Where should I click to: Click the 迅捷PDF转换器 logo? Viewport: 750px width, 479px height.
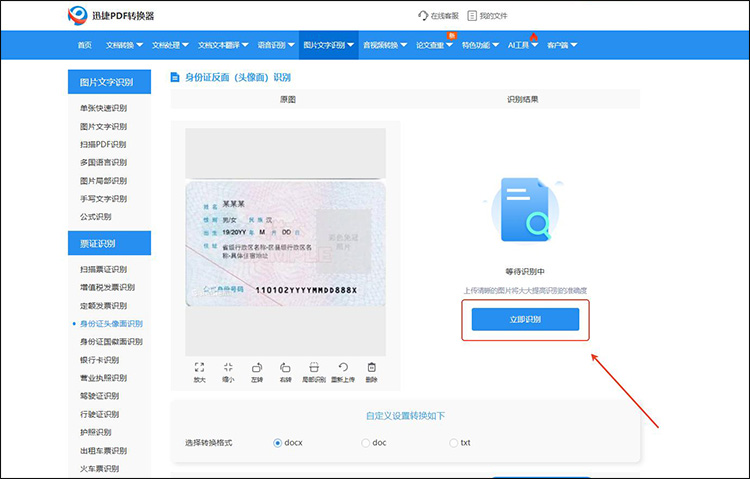(111, 15)
